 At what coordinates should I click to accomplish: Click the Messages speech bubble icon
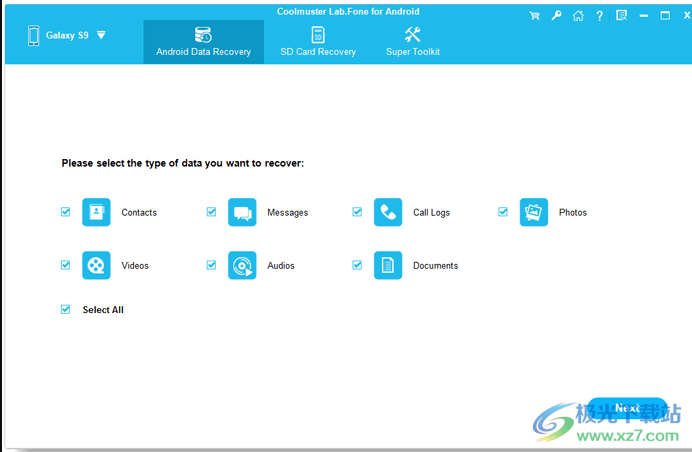[x=242, y=212]
